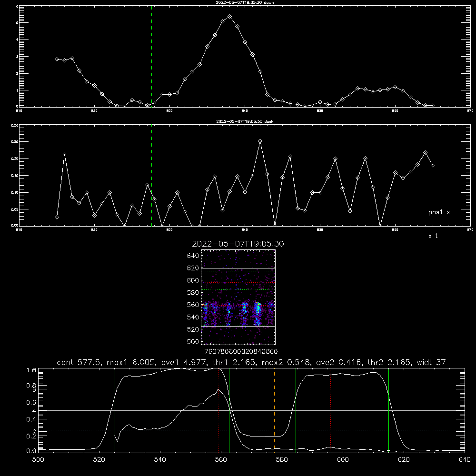This screenshot has height=476, width=476.
Task: Click the spectrogram y-axis label '600'
Action: tap(193, 280)
